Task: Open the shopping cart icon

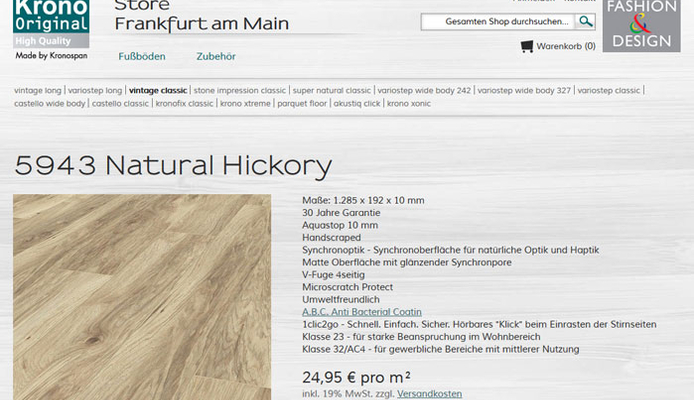Action: (x=527, y=46)
